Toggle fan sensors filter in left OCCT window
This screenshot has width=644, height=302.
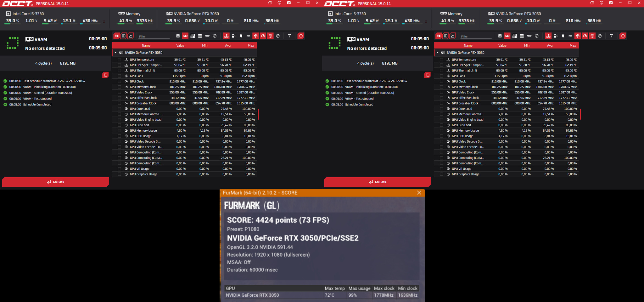pos(256,36)
